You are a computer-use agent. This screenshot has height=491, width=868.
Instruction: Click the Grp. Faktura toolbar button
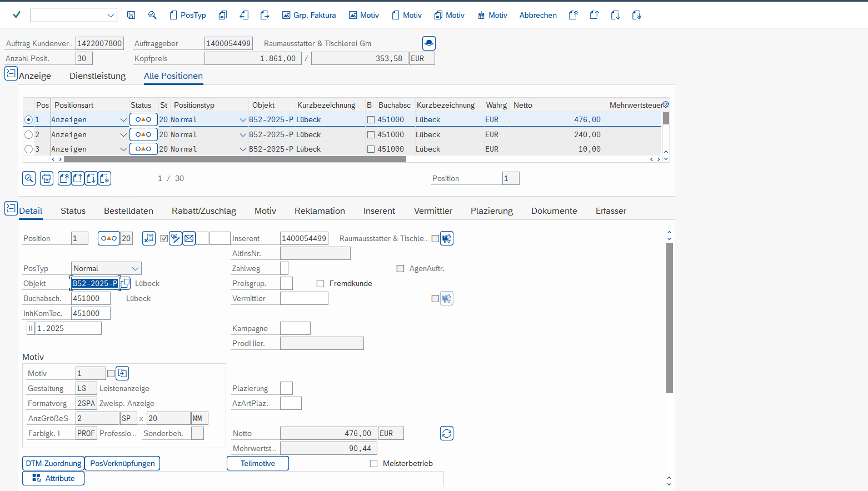click(x=309, y=15)
